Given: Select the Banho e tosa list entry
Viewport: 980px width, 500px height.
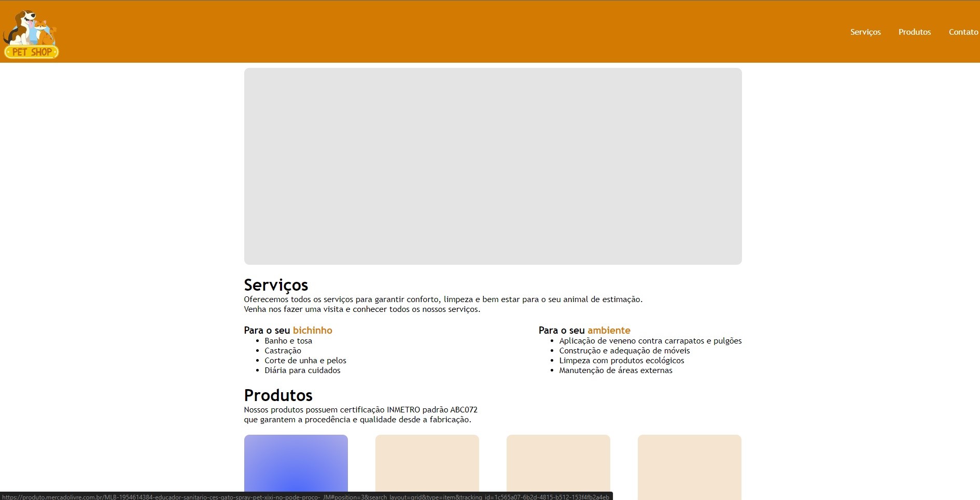Looking at the screenshot, I should coord(288,341).
